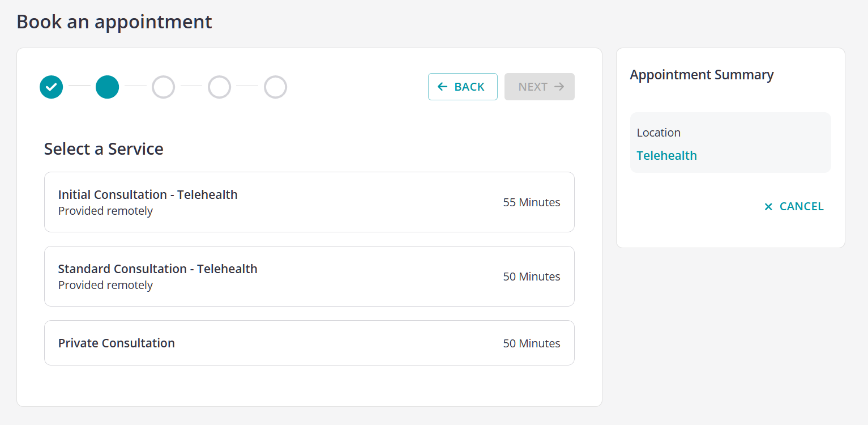868x425 pixels.
Task: Open the Telehealth location link
Action: [x=666, y=156]
